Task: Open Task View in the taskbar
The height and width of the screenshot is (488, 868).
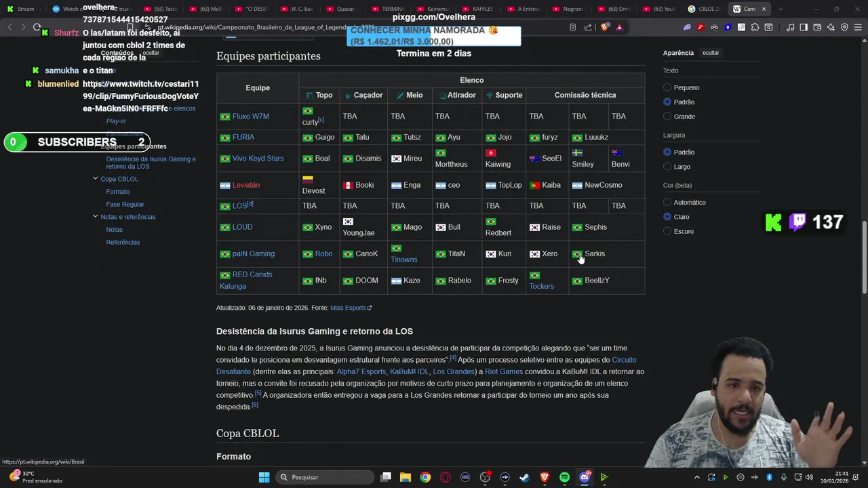Action: click(x=385, y=477)
